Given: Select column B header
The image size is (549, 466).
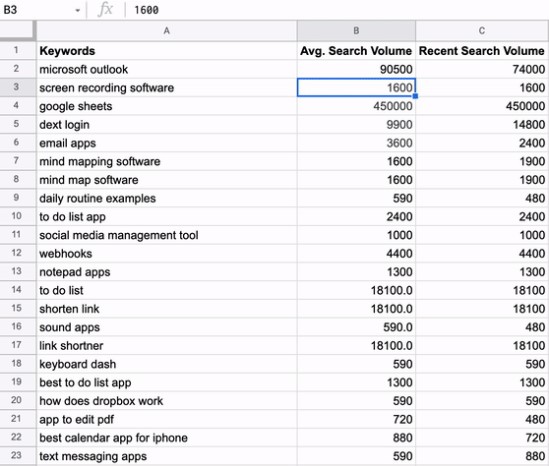Looking at the screenshot, I should pos(356,31).
